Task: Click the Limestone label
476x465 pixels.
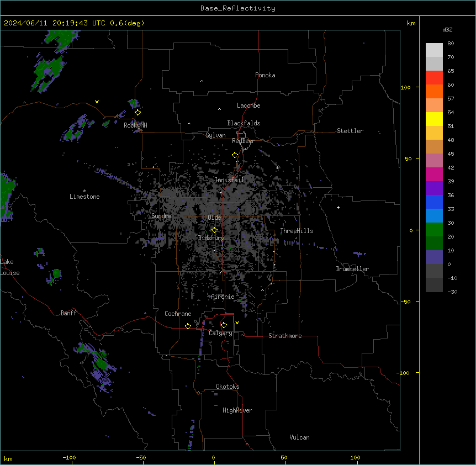Action: pyautogui.click(x=84, y=197)
